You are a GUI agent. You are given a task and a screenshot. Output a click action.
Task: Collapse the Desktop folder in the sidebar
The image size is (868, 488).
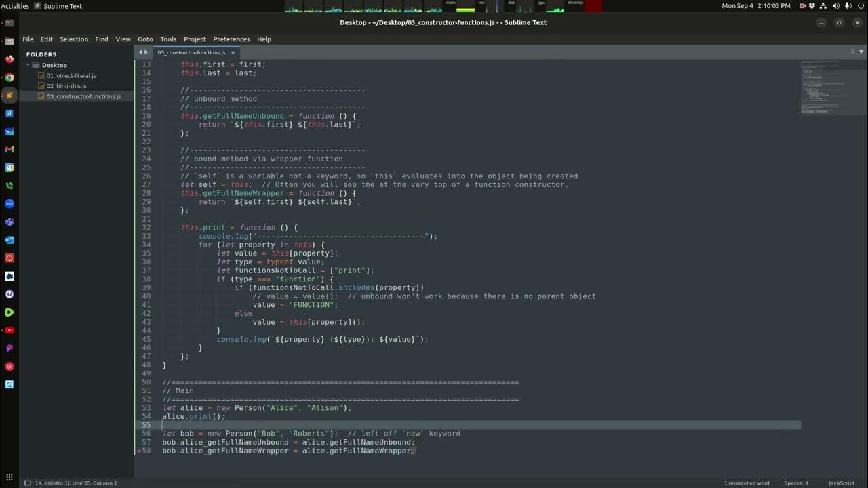[28, 65]
